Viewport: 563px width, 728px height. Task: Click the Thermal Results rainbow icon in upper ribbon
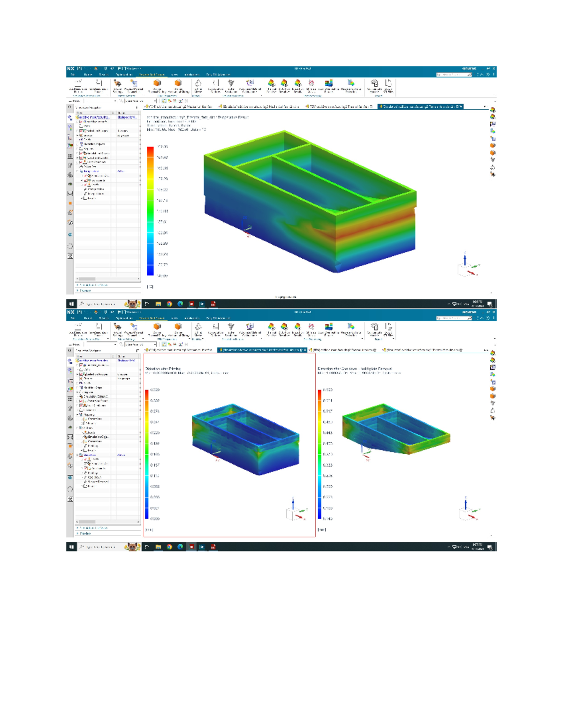pyautogui.click(x=271, y=83)
